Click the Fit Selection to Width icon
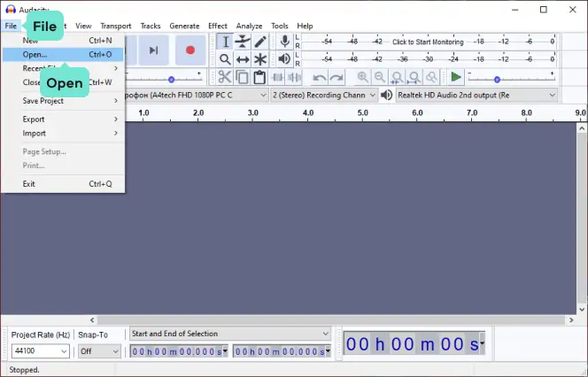 point(397,77)
